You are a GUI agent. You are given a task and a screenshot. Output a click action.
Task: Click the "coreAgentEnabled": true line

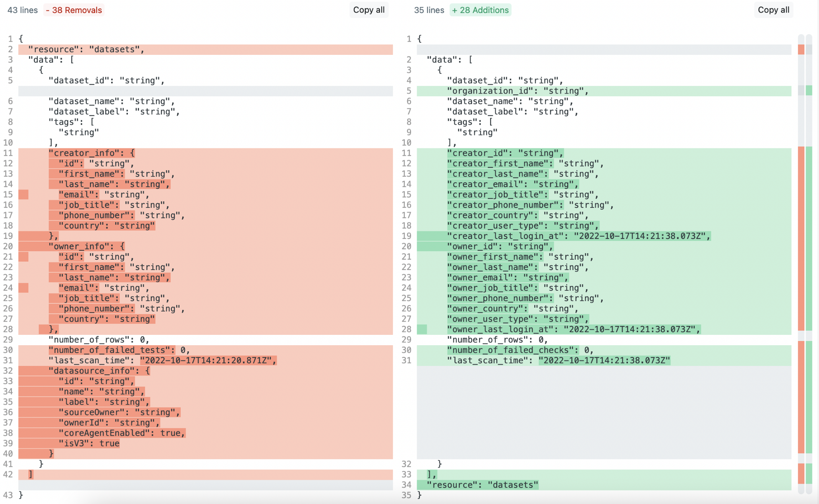pyautogui.click(x=122, y=433)
